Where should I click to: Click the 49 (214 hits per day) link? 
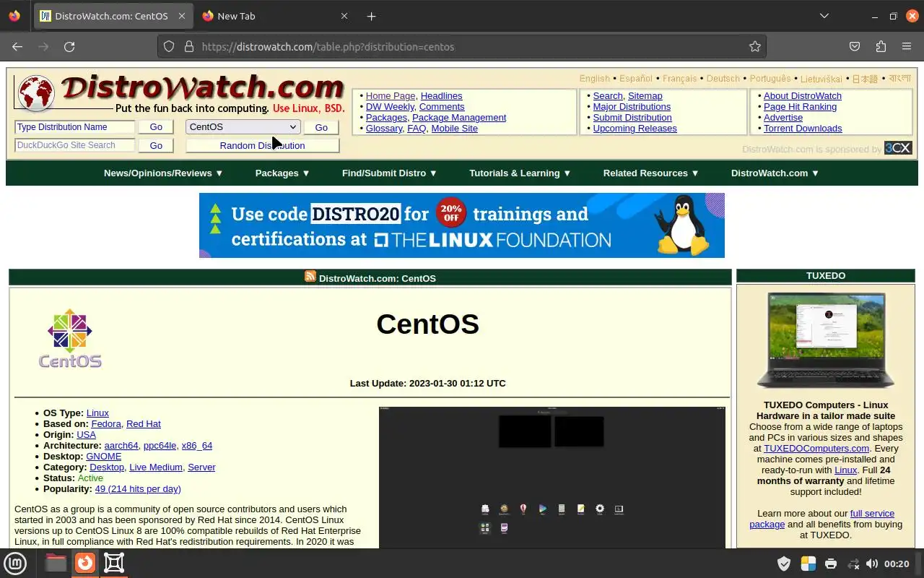pyautogui.click(x=138, y=488)
